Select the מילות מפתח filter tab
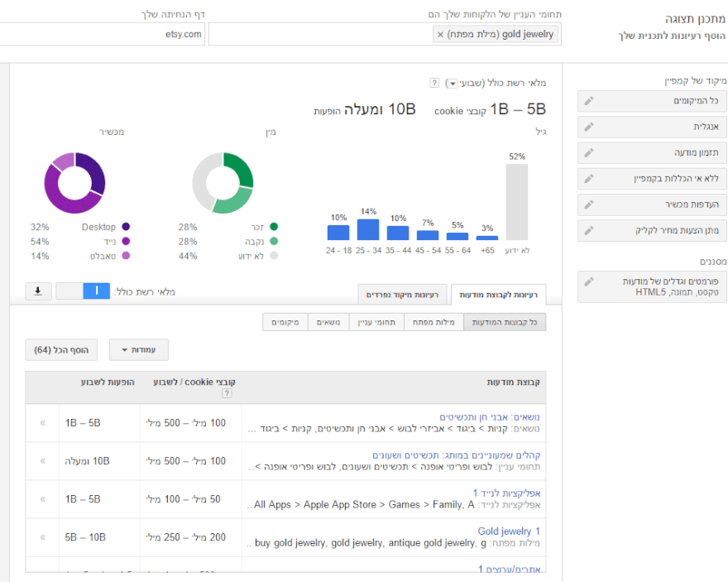The image size is (728, 582). (x=434, y=322)
